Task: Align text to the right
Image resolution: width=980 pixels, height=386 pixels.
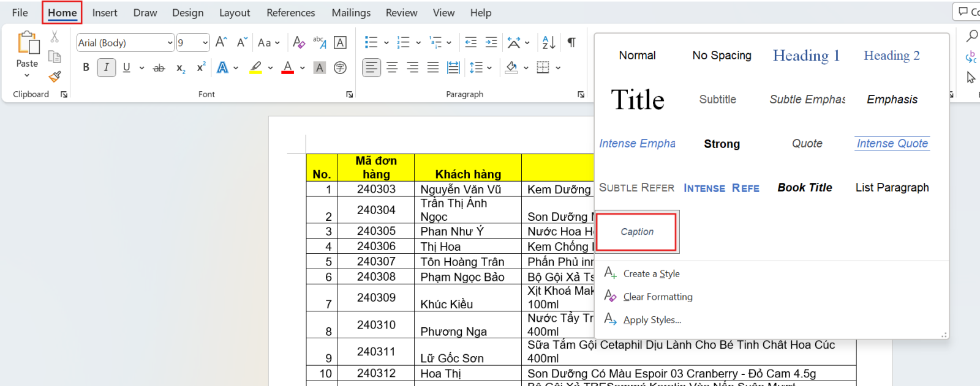Action: [x=413, y=68]
